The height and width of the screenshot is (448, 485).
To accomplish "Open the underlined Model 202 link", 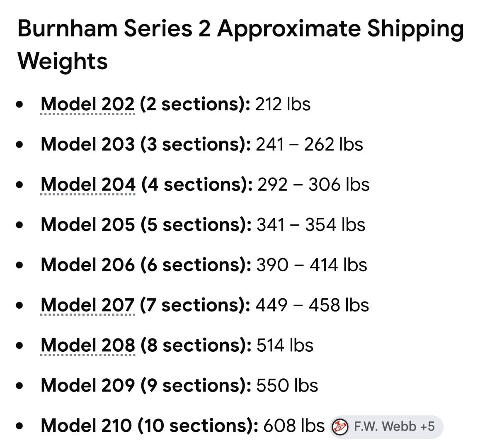I will point(87,104).
